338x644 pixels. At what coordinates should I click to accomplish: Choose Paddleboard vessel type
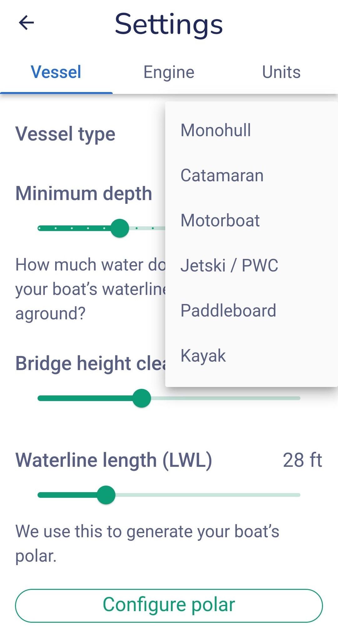point(228,311)
